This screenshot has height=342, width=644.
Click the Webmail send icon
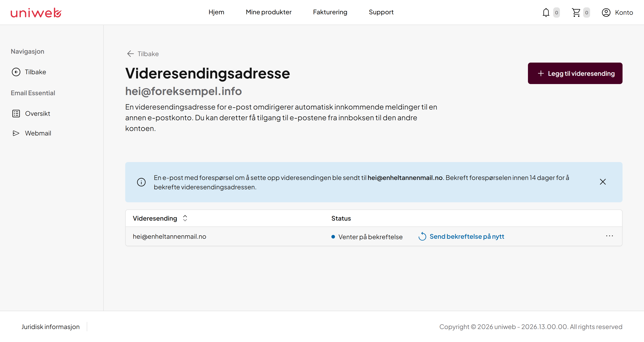16,133
